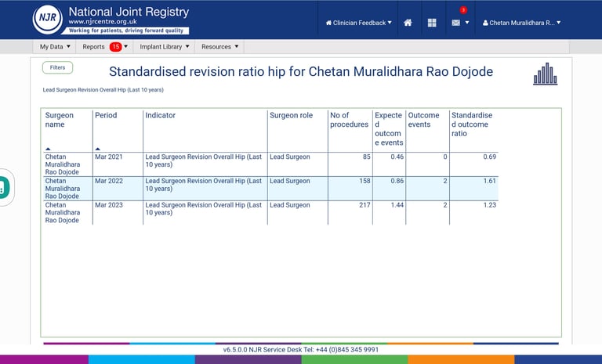Click the home icon in the header
602x364 pixels.
[x=408, y=23]
